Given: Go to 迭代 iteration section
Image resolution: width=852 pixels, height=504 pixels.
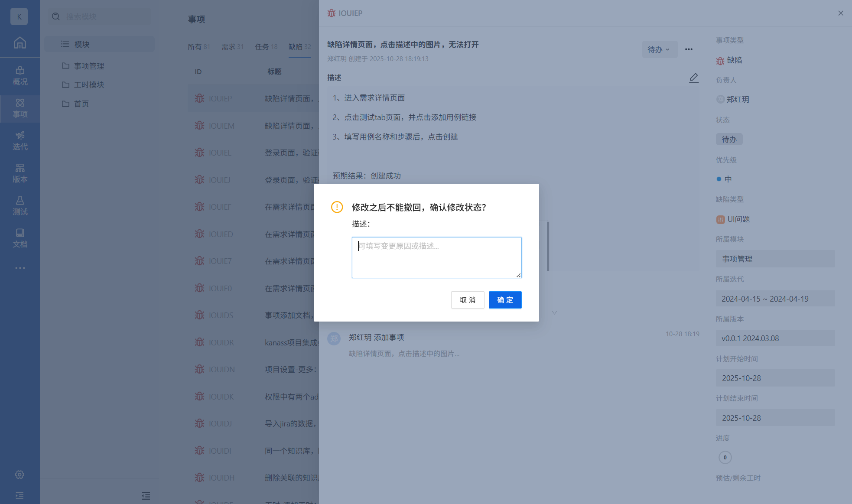Looking at the screenshot, I should pos(20,141).
